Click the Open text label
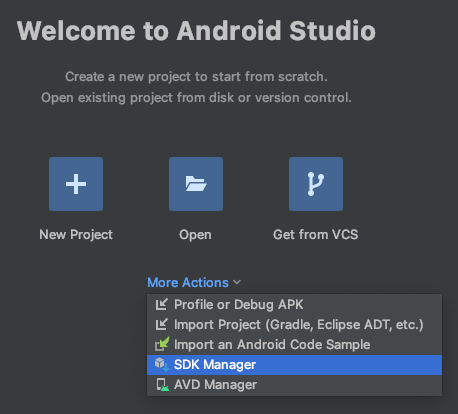The width and height of the screenshot is (458, 414). [195, 235]
